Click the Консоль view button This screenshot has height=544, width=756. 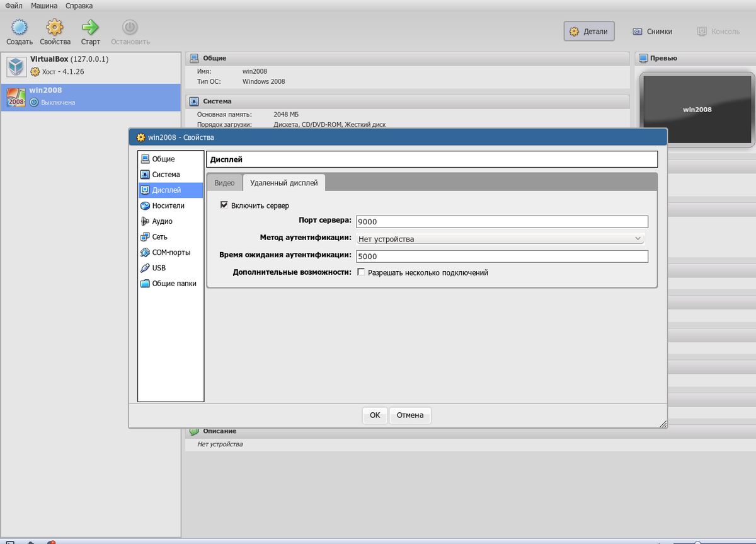pos(718,32)
